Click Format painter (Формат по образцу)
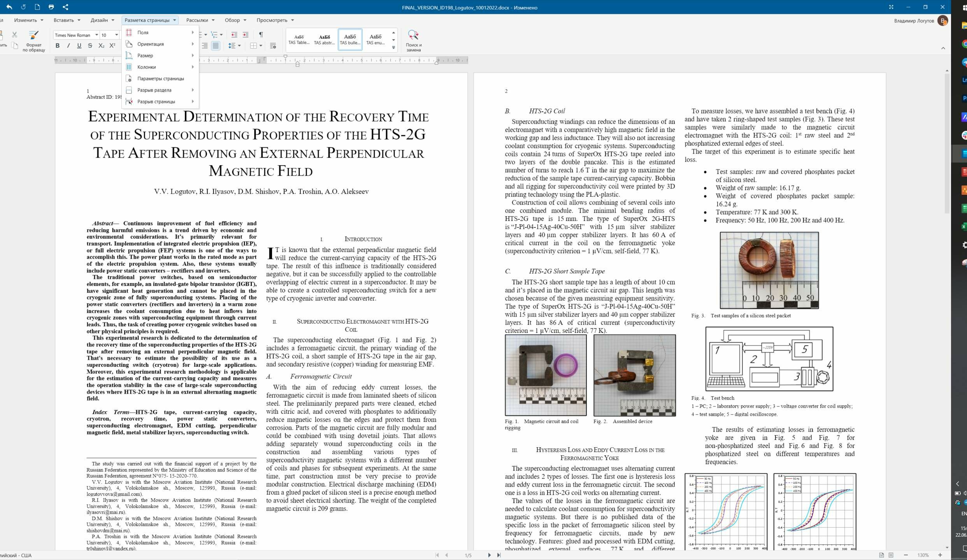This screenshot has height=560, width=967. coord(34,41)
